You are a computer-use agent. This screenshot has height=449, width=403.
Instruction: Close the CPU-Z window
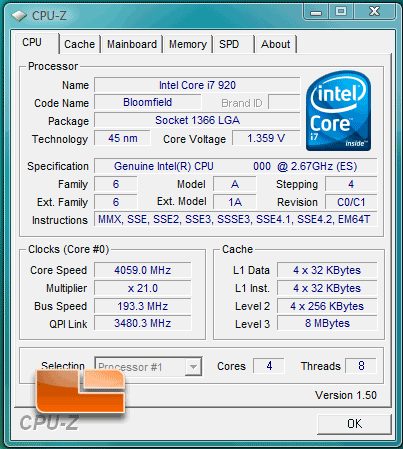pos(375,12)
